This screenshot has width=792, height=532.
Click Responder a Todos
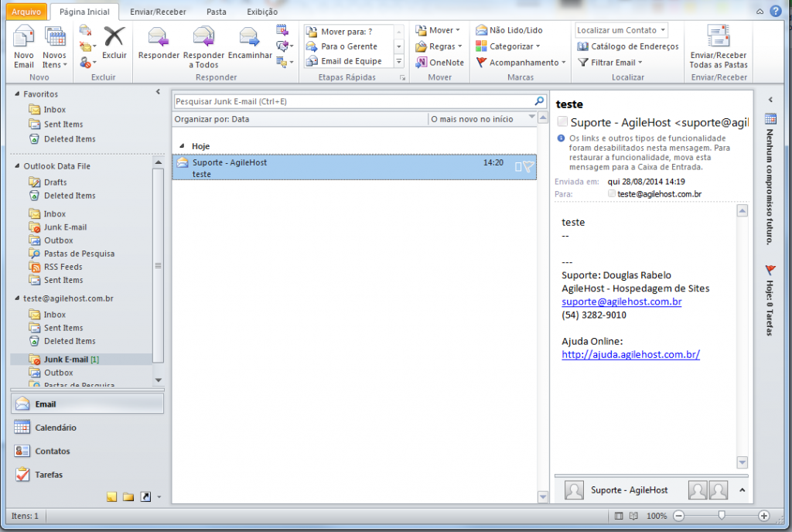(203, 47)
